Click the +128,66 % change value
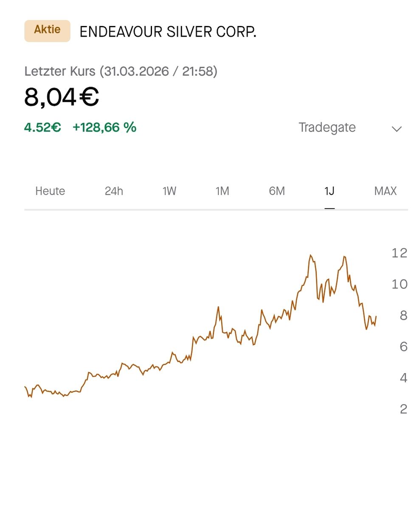The image size is (420, 510). [104, 127]
